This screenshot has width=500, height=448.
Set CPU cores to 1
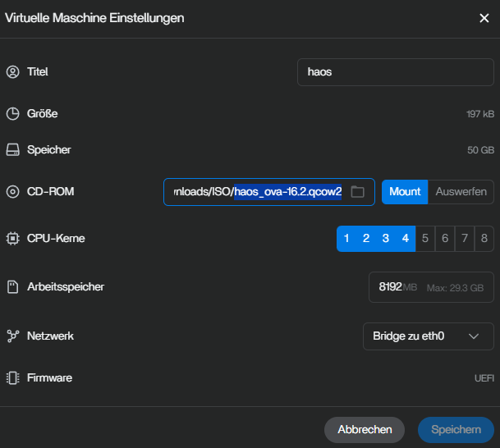pyautogui.click(x=346, y=239)
